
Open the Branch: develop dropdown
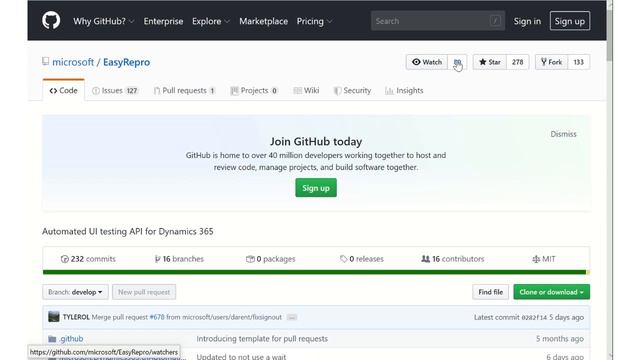[x=76, y=292]
